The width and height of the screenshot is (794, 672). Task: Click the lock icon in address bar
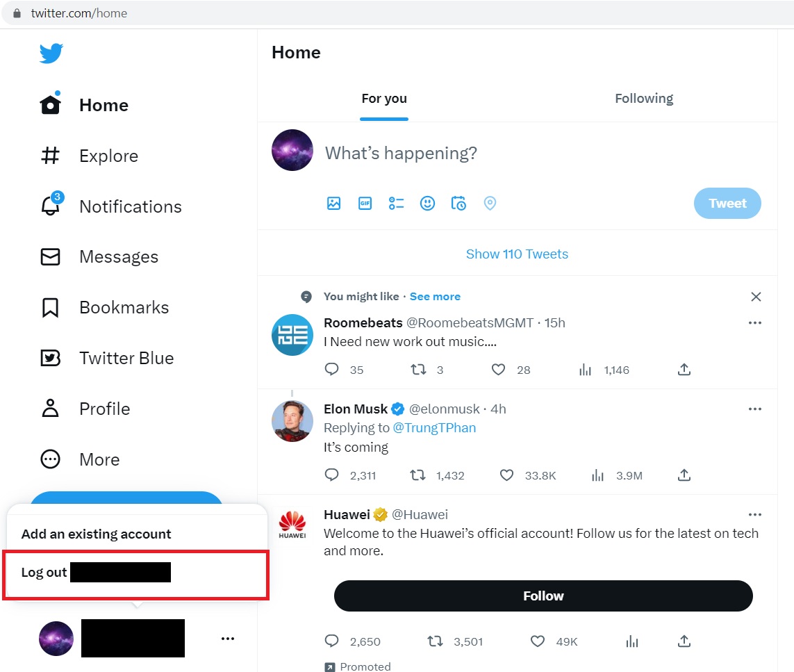click(17, 13)
